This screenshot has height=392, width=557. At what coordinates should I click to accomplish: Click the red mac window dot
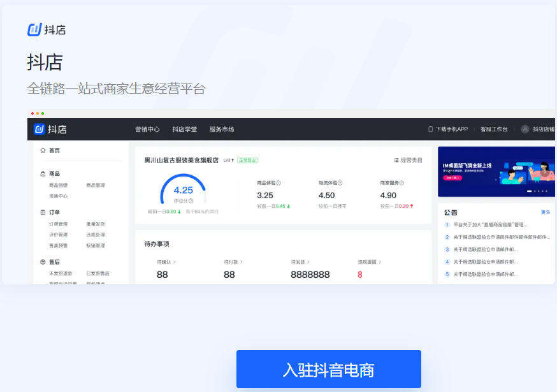point(33,113)
